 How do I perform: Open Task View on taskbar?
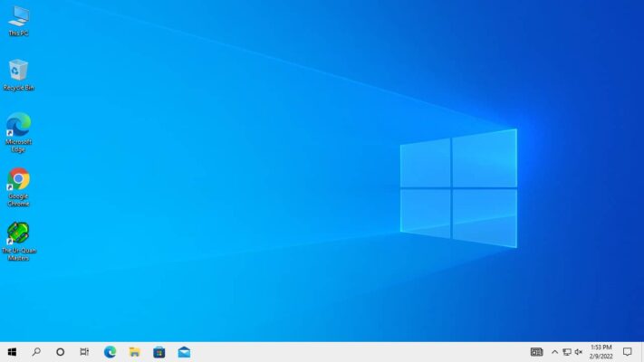tap(84, 352)
